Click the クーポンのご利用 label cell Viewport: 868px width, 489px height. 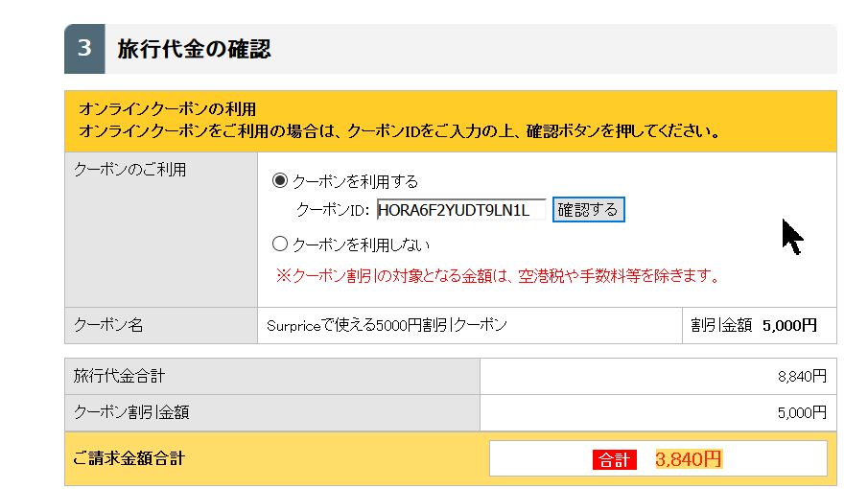coord(161,229)
